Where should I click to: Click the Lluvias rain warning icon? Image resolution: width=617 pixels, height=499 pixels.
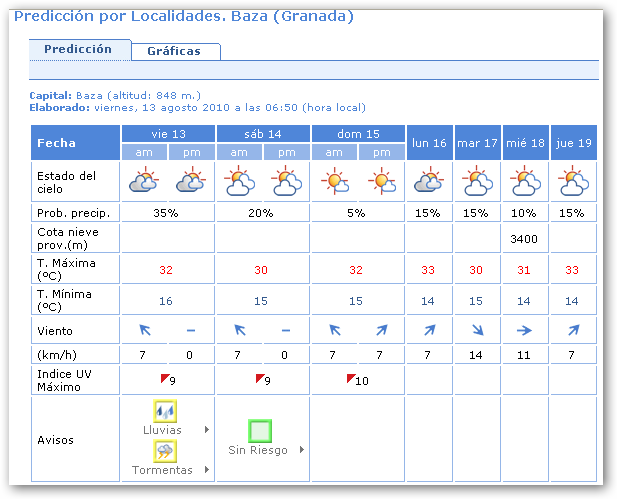[166, 410]
